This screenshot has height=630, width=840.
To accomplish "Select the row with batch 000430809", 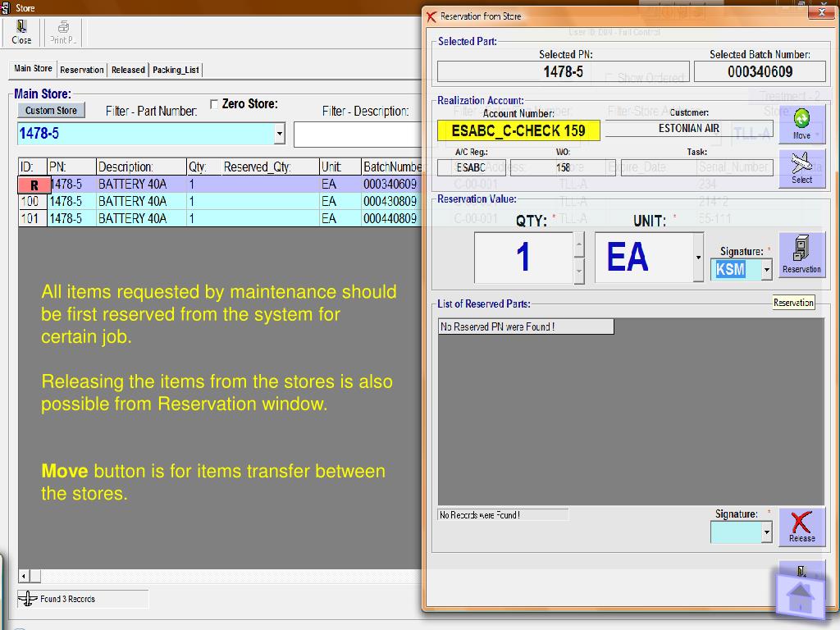I will point(220,202).
